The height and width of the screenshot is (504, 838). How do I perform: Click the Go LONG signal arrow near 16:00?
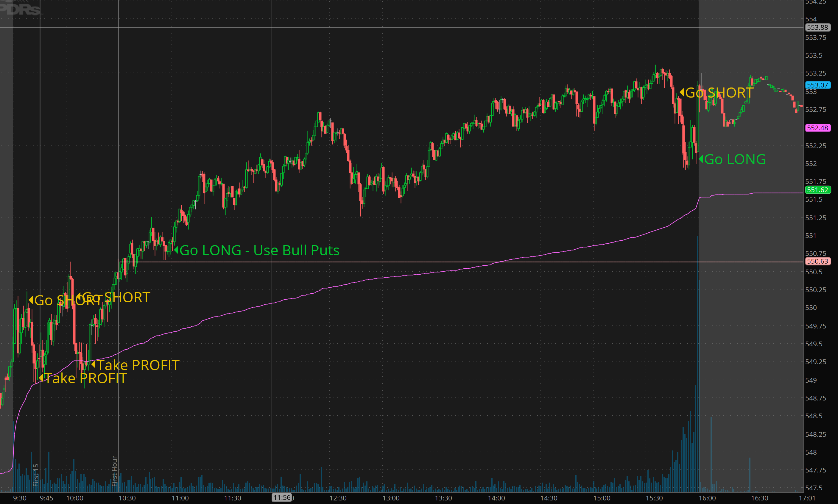tap(701, 159)
